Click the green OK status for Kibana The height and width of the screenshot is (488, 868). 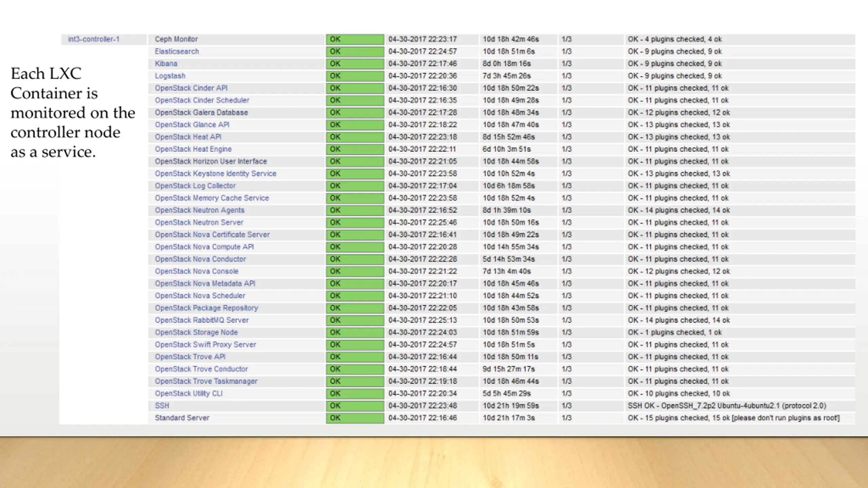(x=355, y=64)
